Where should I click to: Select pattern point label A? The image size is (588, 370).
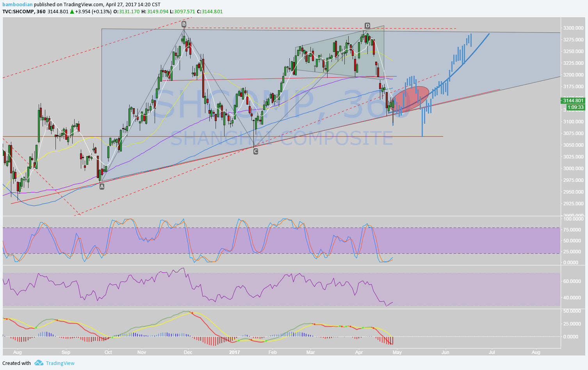point(102,187)
